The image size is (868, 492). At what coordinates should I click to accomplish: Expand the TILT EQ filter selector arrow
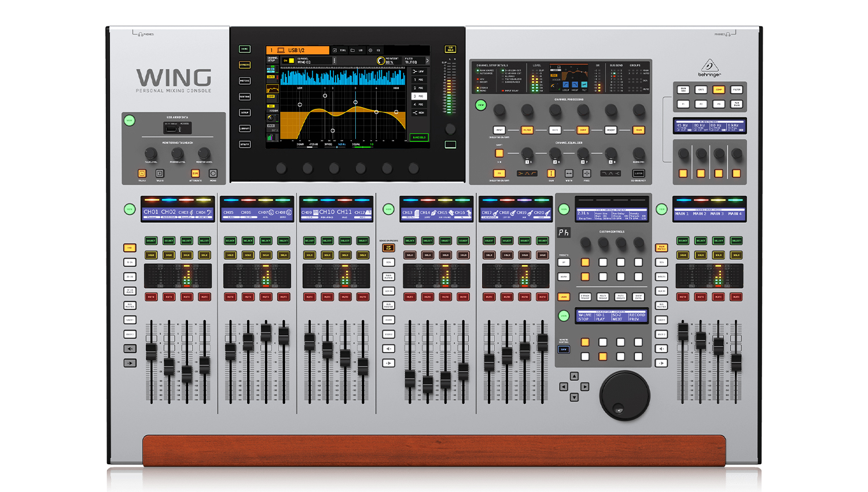click(x=428, y=60)
